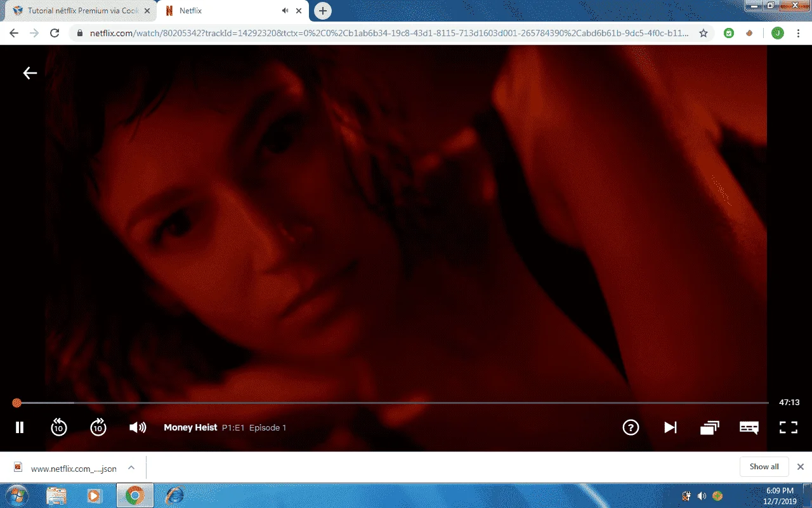812x508 pixels.
Task: Enter fullscreen video mode
Action: coord(789,427)
